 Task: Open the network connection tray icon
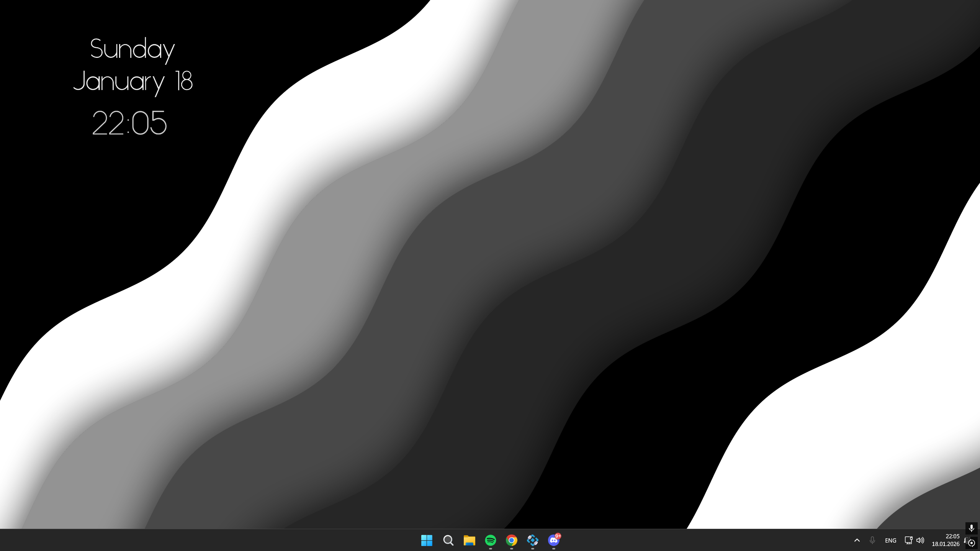pos(908,540)
